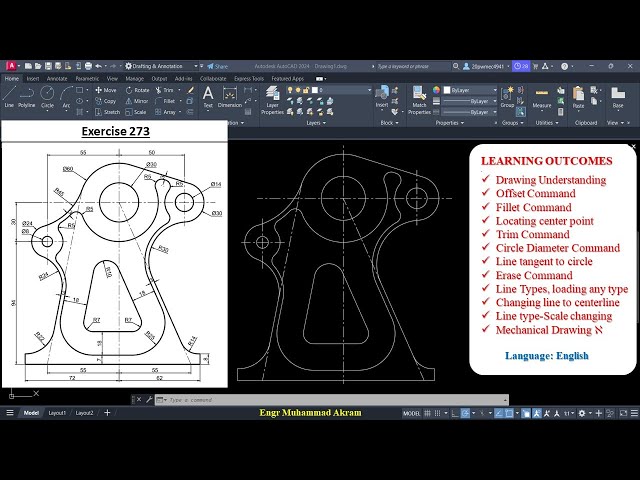Activate Match Properties
The width and height of the screenshot is (640, 480).
419,100
